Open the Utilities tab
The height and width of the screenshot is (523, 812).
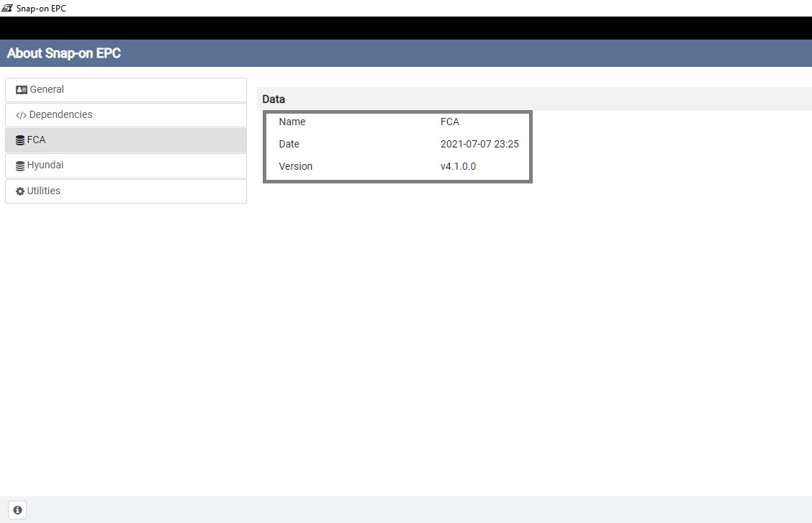tap(126, 191)
